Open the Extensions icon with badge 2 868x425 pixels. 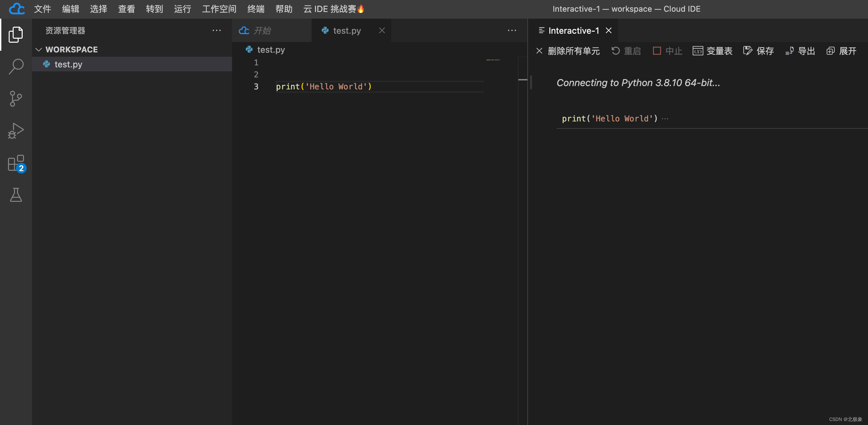point(17,163)
